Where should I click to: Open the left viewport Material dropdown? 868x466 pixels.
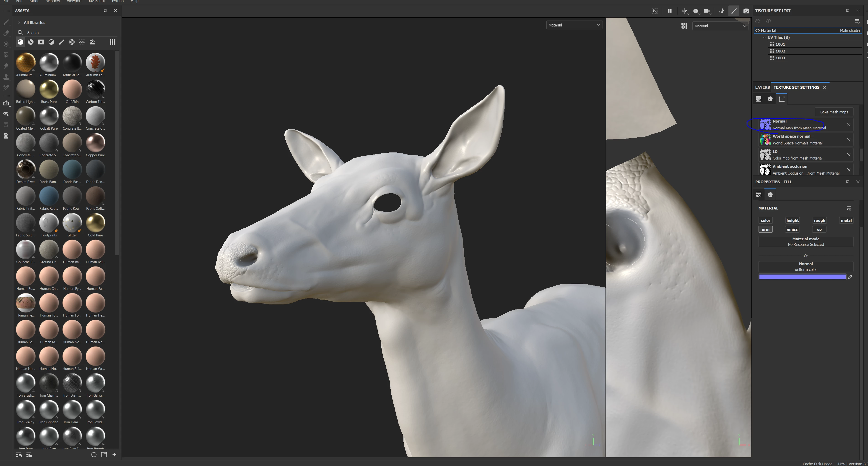[x=574, y=25]
